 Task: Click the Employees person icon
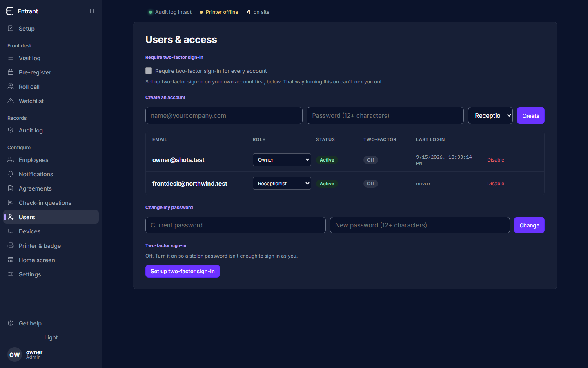[x=11, y=159]
